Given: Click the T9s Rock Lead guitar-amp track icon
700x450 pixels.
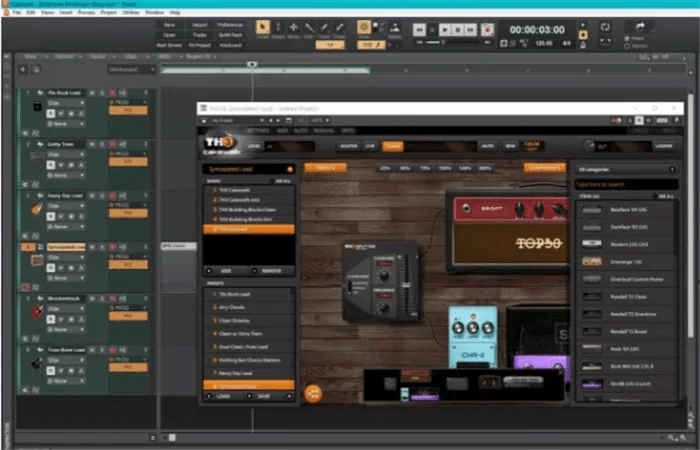Looking at the screenshot, I should [38, 107].
